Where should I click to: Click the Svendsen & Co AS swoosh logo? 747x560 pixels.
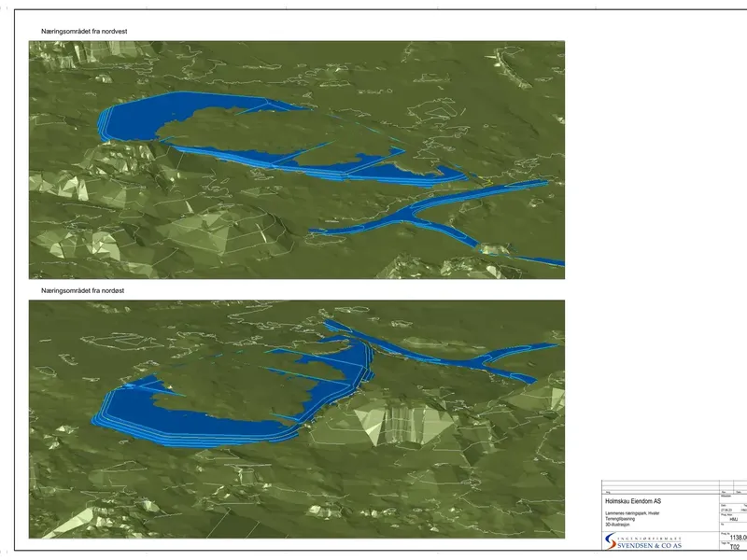click(x=611, y=541)
